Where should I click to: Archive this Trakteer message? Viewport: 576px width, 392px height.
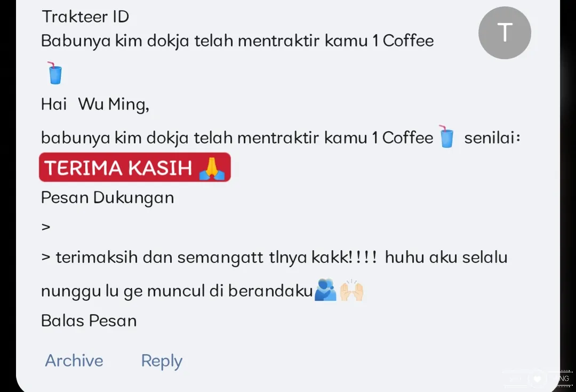(74, 361)
